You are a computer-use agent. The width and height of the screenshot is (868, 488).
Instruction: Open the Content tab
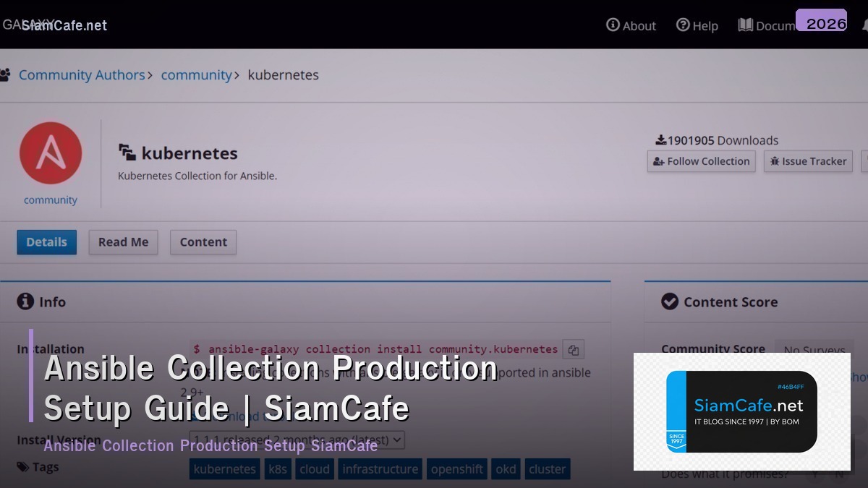(203, 242)
